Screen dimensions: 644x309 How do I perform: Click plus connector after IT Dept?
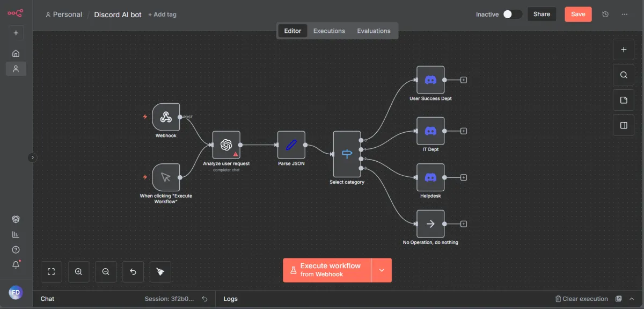(464, 131)
